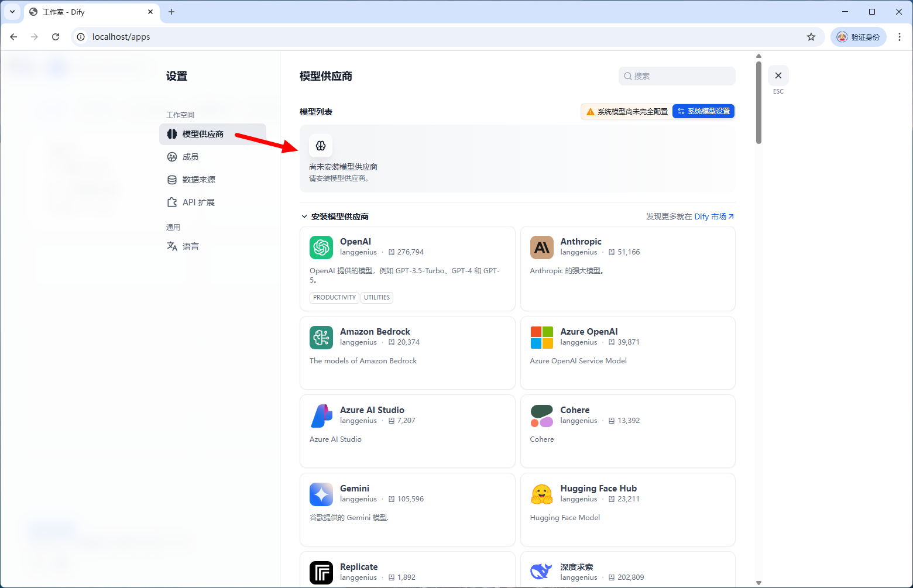Click the Hugging Face Hub emoji logo

[x=541, y=494]
